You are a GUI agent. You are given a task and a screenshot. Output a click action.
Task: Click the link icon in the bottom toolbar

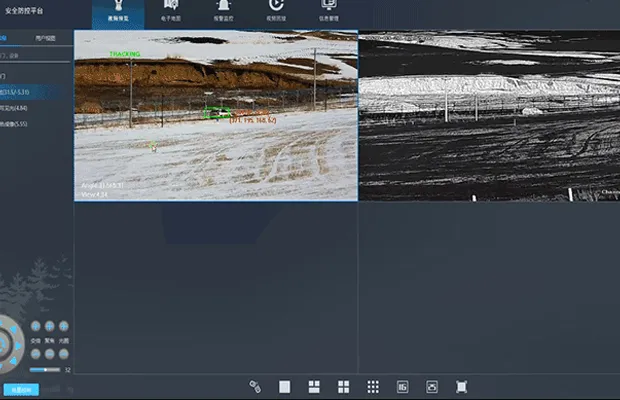(x=254, y=386)
